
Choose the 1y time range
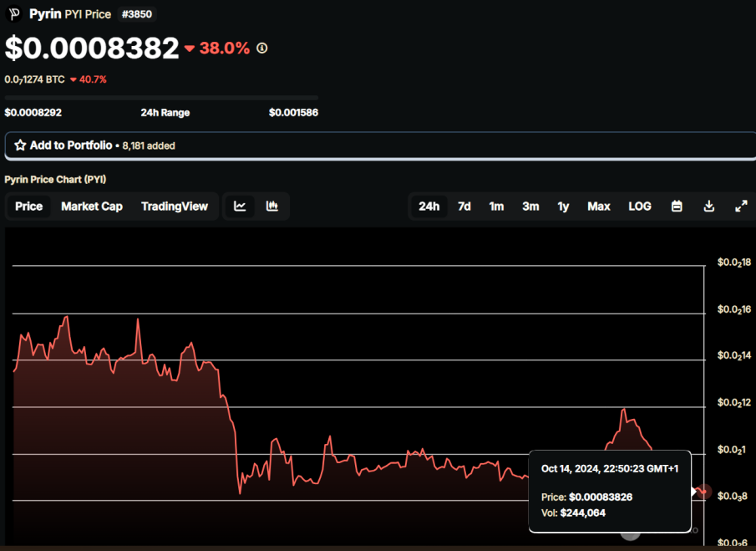(x=563, y=207)
